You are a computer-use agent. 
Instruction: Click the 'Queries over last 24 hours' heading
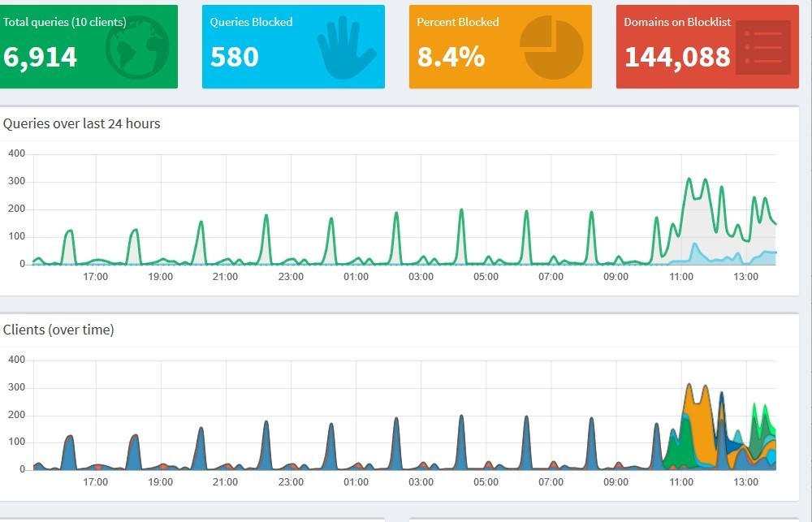[x=82, y=124]
